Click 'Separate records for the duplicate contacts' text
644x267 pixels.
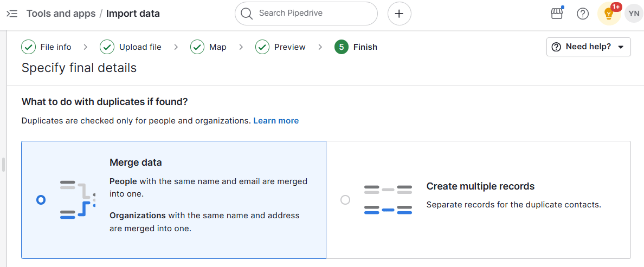[x=514, y=204]
